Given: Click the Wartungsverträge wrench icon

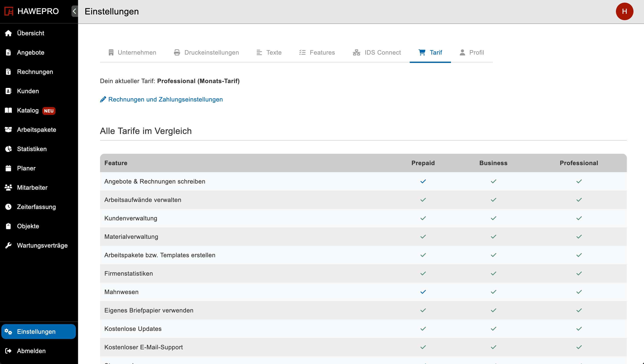Looking at the screenshot, I should pyautogui.click(x=8, y=245).
